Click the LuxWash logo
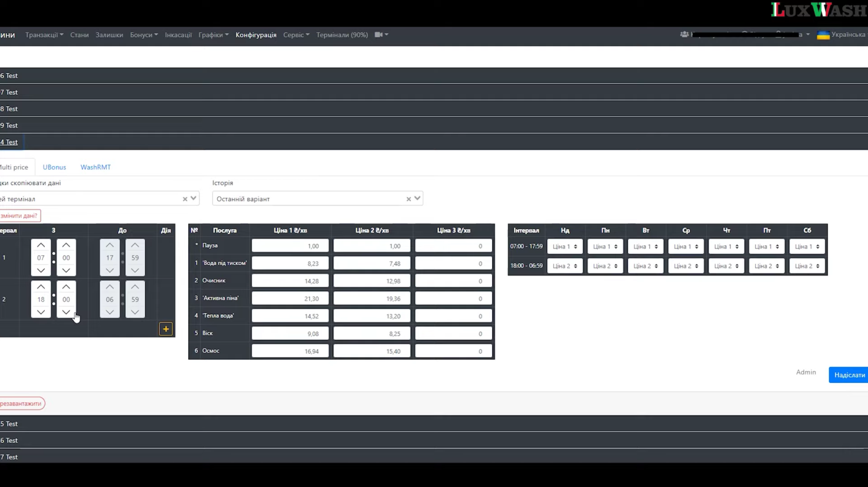The width and height of the screenshot is (868, 487). coord(818,10)
